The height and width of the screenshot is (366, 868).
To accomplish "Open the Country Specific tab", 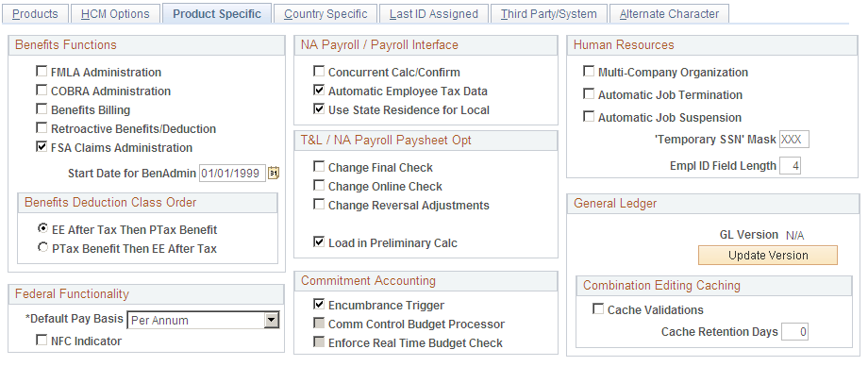I will coord(325,14).
